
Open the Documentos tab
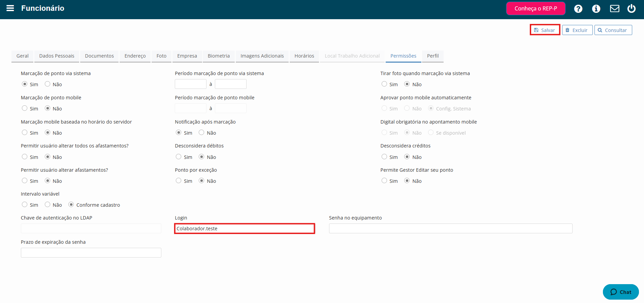click(99, 56)
